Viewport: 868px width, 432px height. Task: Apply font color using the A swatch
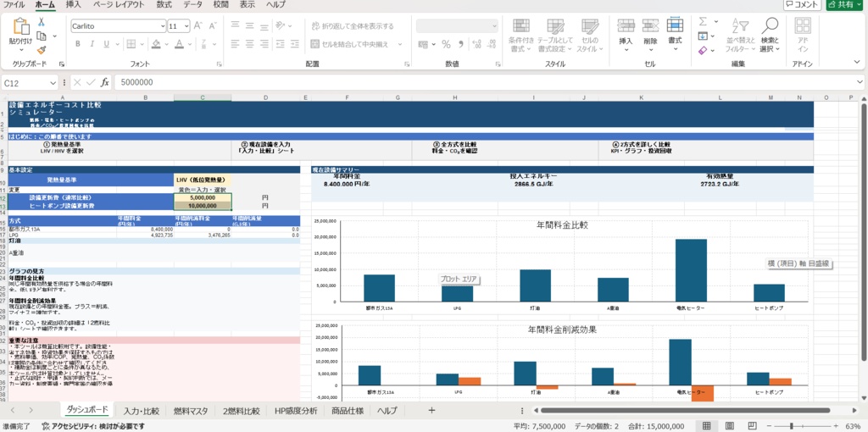pos(179,44)
